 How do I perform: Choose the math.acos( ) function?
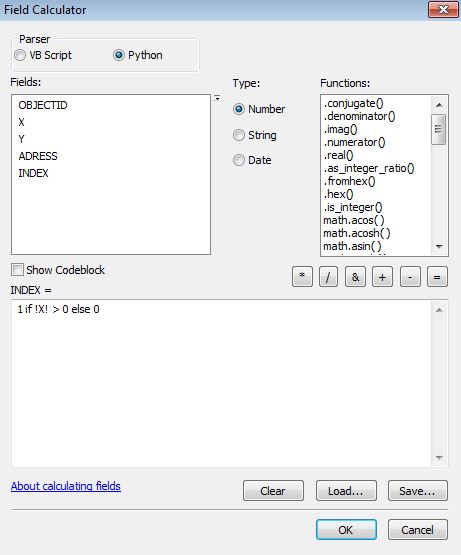click(354, 221)
